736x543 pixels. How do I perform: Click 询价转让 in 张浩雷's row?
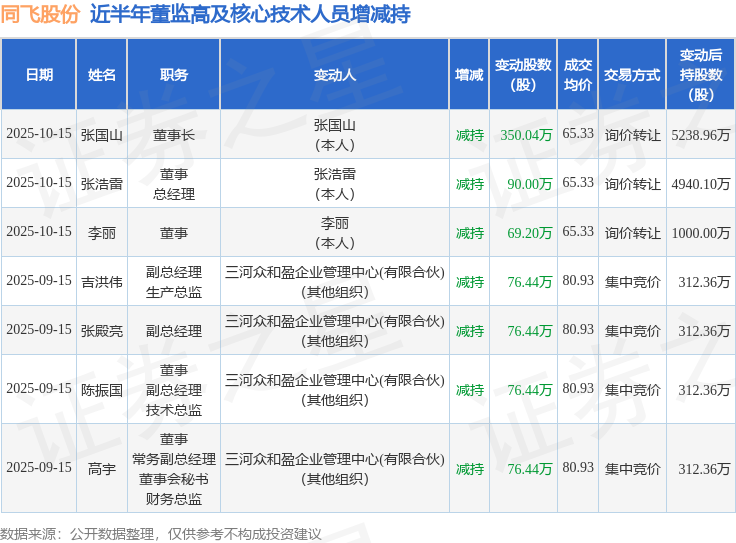click(x=632, y=184)
